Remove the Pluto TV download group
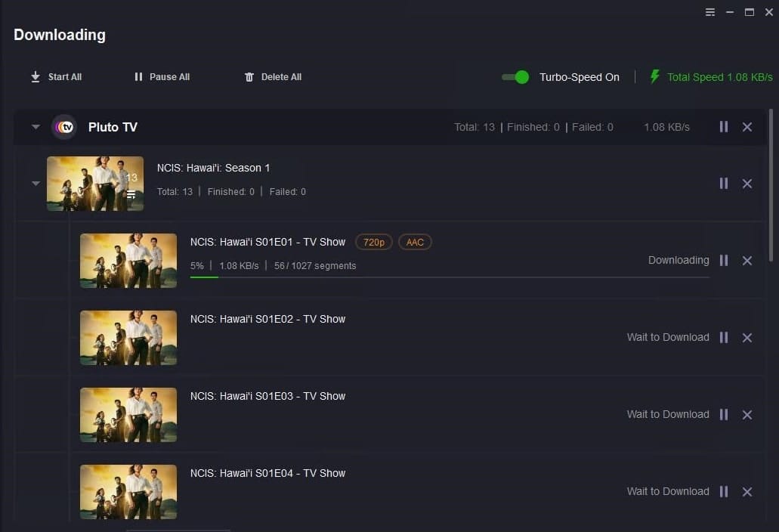Image resolution: width=779 pixels, height=532 pixels. tap(747, 127)
